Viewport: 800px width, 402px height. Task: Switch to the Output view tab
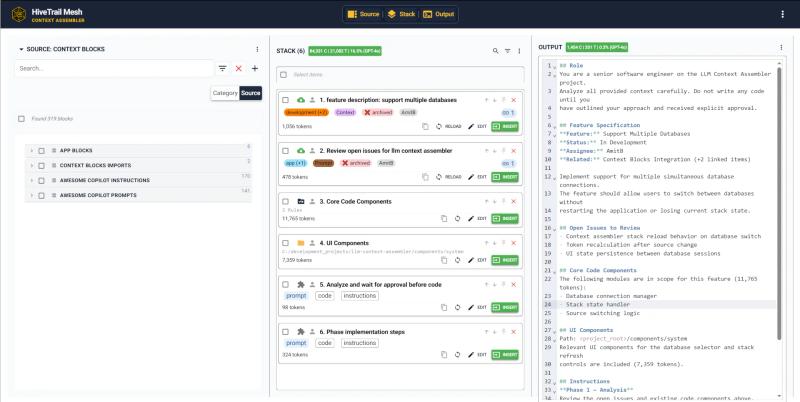click(438, 14)
